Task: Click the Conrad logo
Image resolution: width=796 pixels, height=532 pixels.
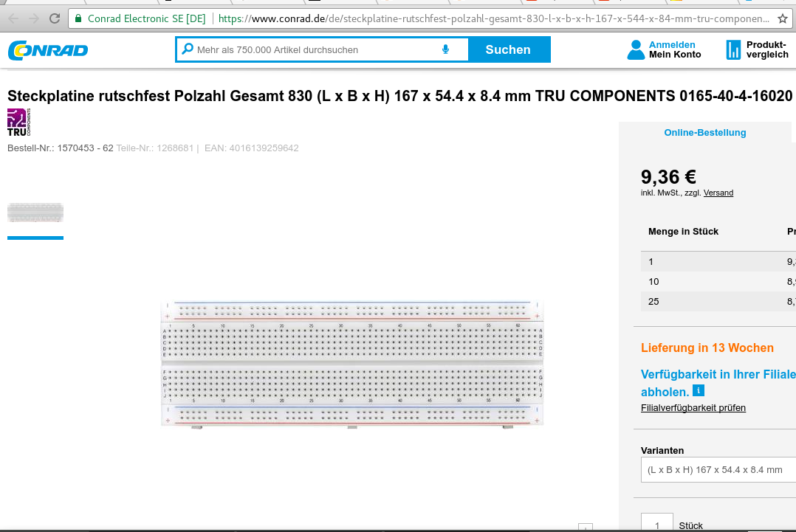Action: tap(48, 50)
